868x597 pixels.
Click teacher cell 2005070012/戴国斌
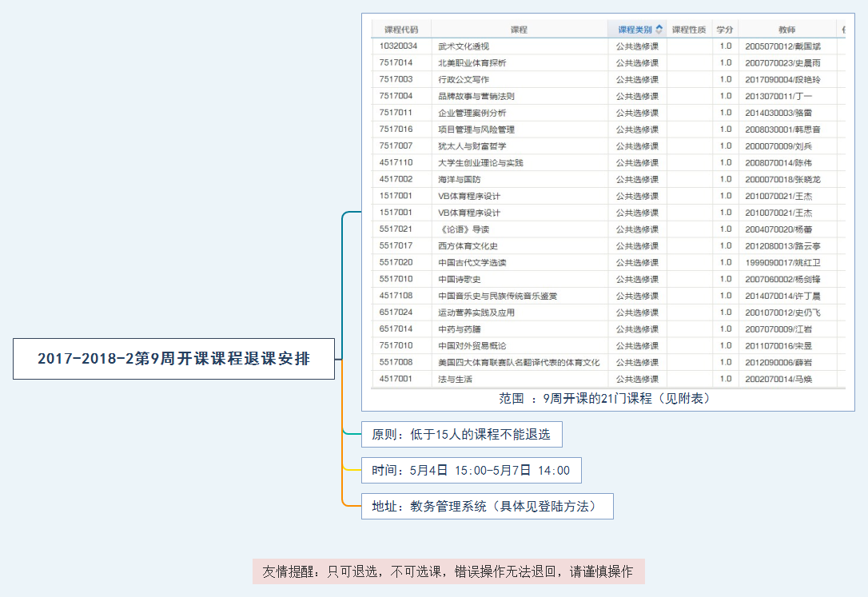(x=782, y=46)
